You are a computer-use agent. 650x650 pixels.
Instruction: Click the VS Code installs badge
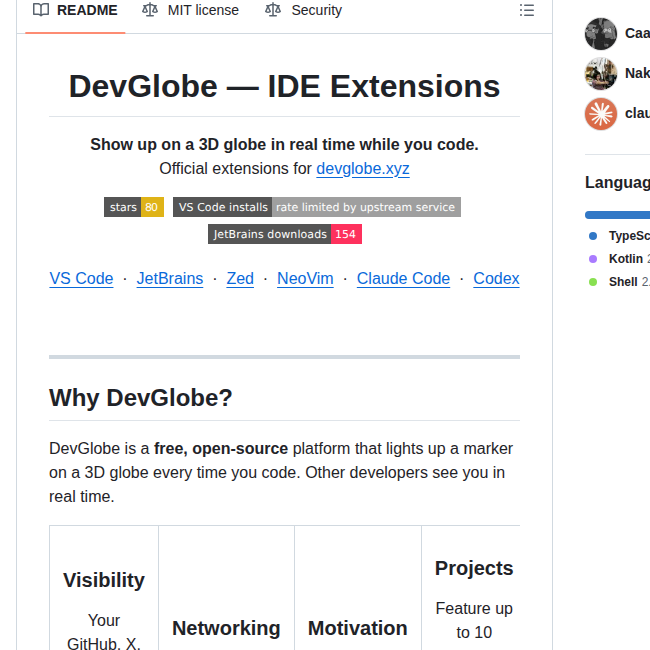pos(317,207)
